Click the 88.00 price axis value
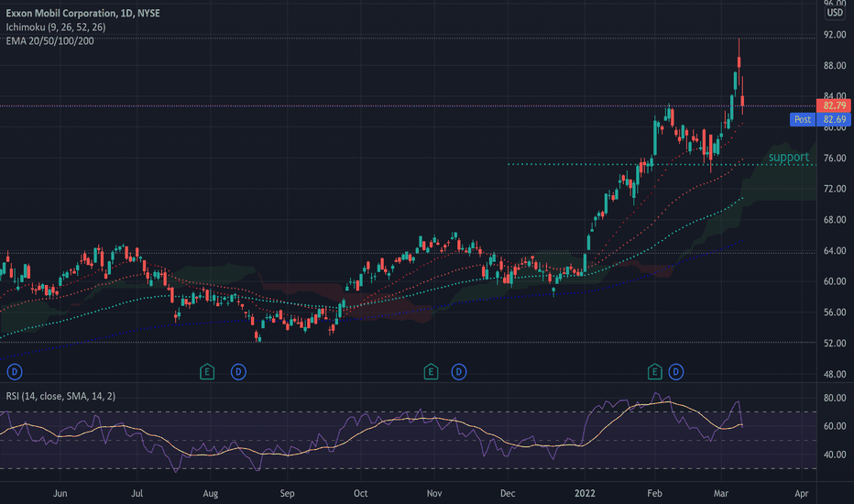854x504 pixels. 835,65
